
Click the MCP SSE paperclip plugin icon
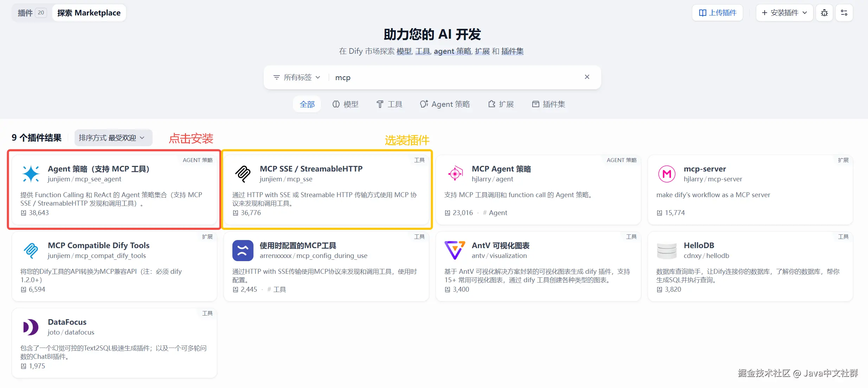243,174
